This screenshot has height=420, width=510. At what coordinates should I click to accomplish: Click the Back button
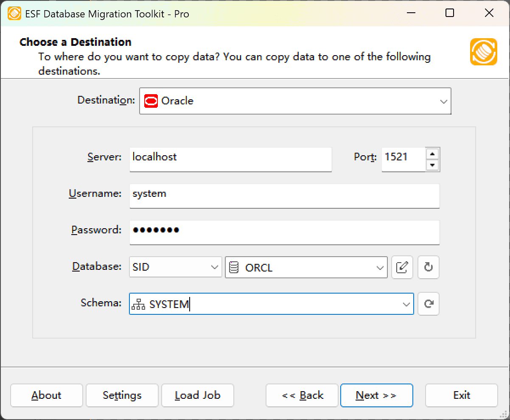302,395
